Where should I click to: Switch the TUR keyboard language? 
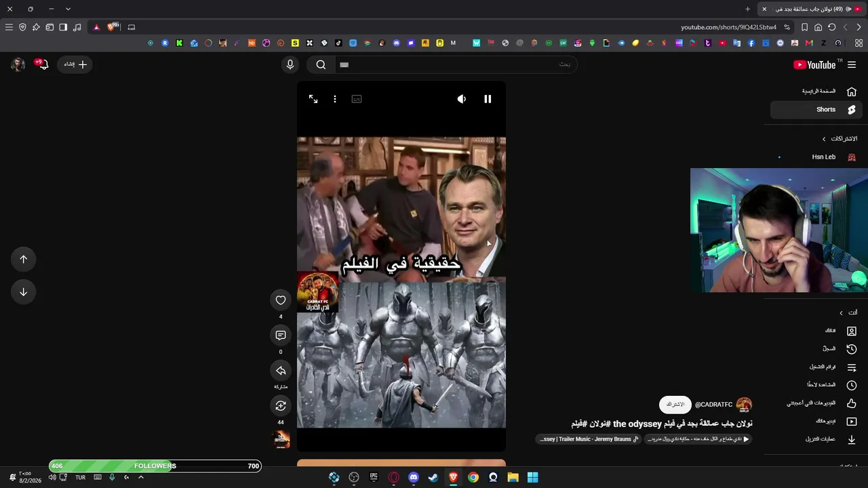tap(80, 477)
